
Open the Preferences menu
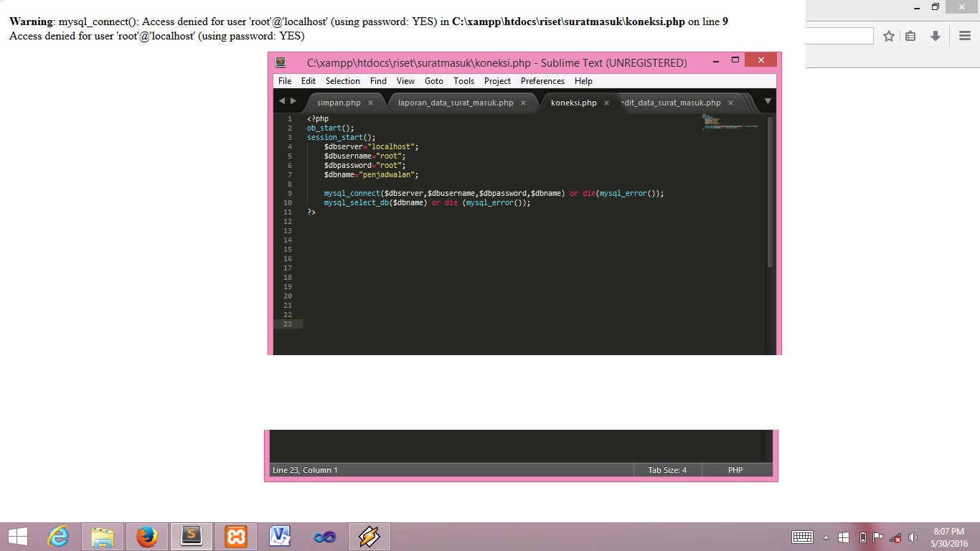pyautogui.click(x=542, y=81)
